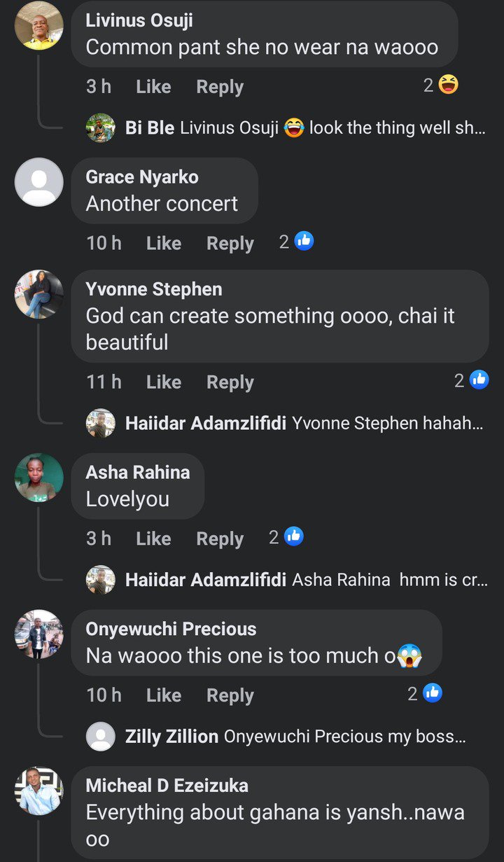Open Micheal D Ezeizuka's profile name

coord(167,786)
